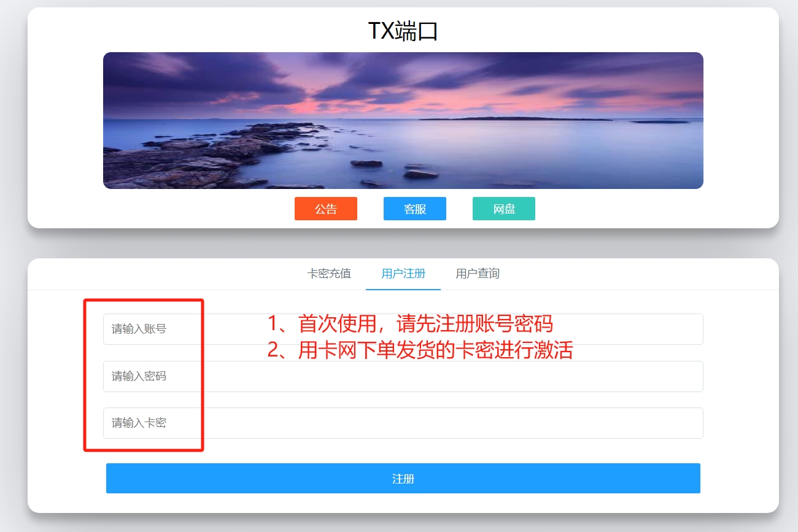
Task: Focus the 请输入账号 account field
Action: tap(403, 329)
